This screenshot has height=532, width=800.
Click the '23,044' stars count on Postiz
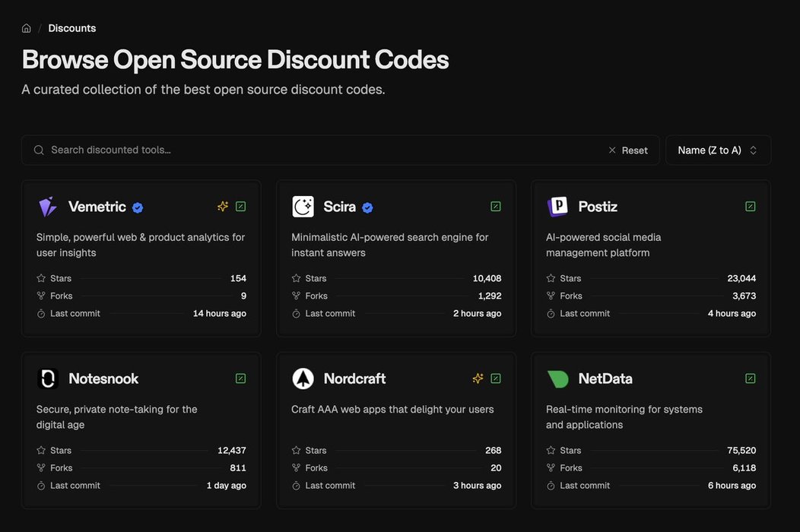pos(741,278)
